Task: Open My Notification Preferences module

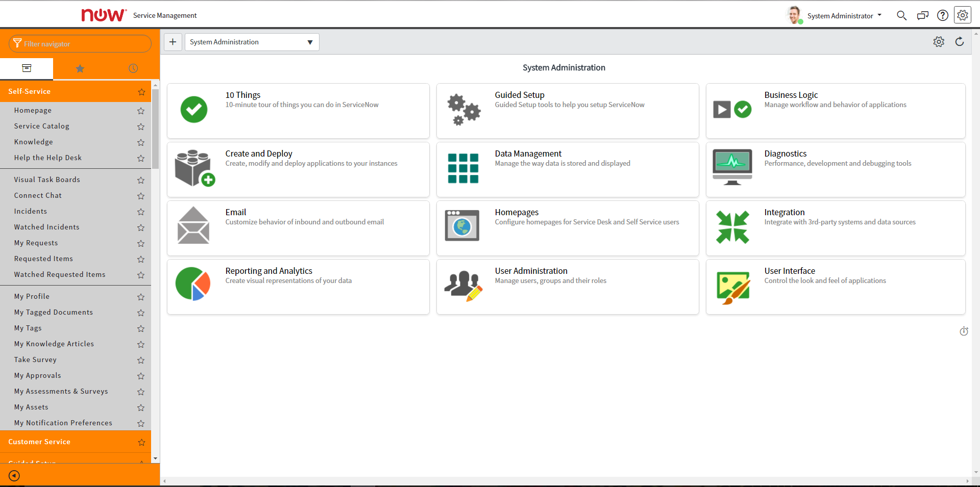Action: click(63, 423)
